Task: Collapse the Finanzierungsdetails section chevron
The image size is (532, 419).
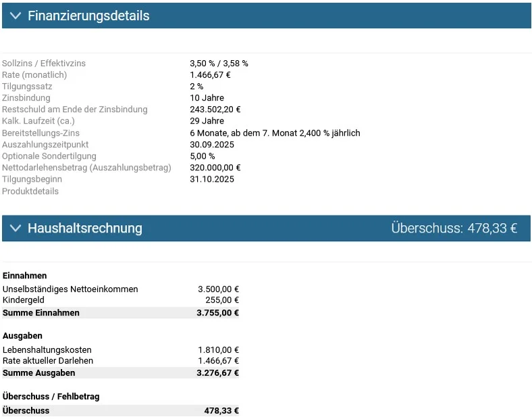Action: (x=16, y=16)
